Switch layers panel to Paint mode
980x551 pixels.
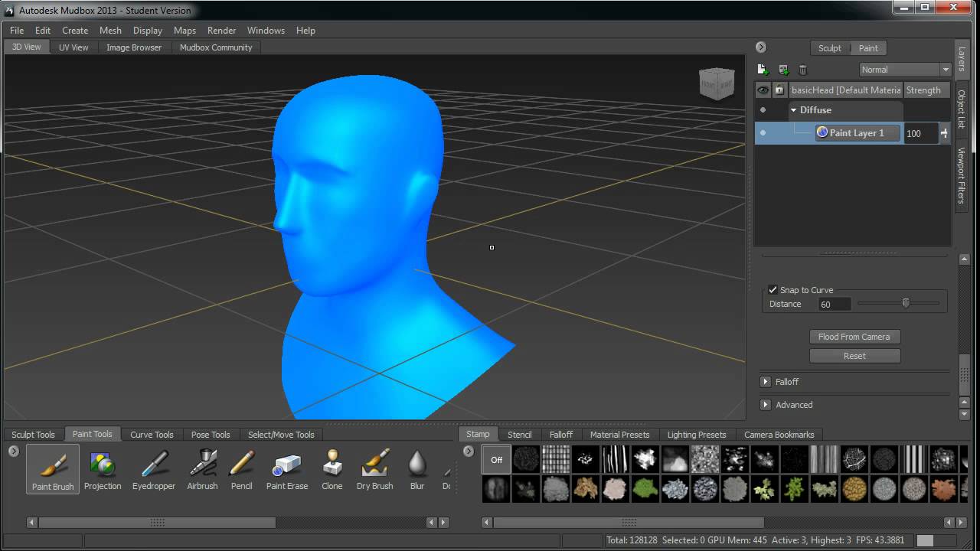[868, 48]
